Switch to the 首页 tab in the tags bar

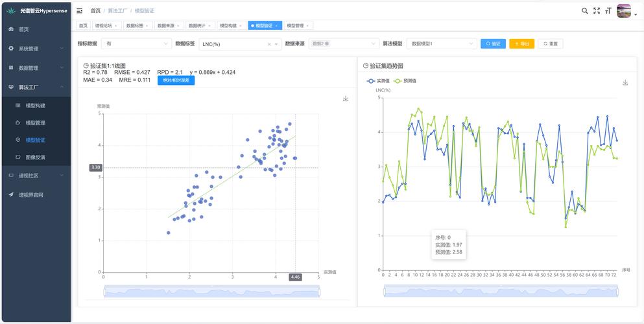pos(84,25)
